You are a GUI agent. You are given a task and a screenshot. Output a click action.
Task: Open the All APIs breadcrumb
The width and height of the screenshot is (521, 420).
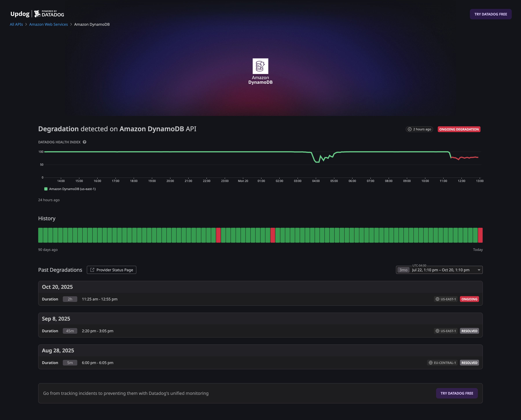pos(16,24)
